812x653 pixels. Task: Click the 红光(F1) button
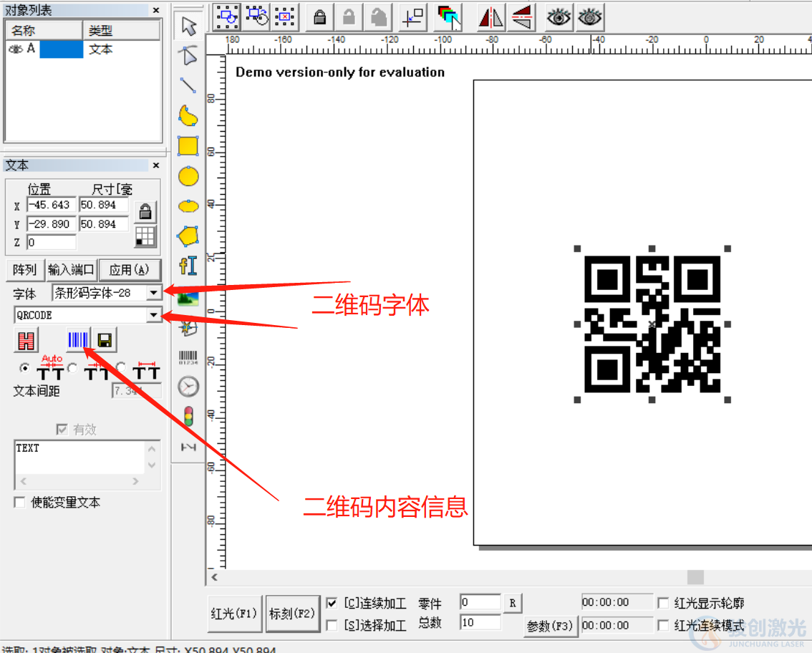pyautogui.click(x=234, y=614)
